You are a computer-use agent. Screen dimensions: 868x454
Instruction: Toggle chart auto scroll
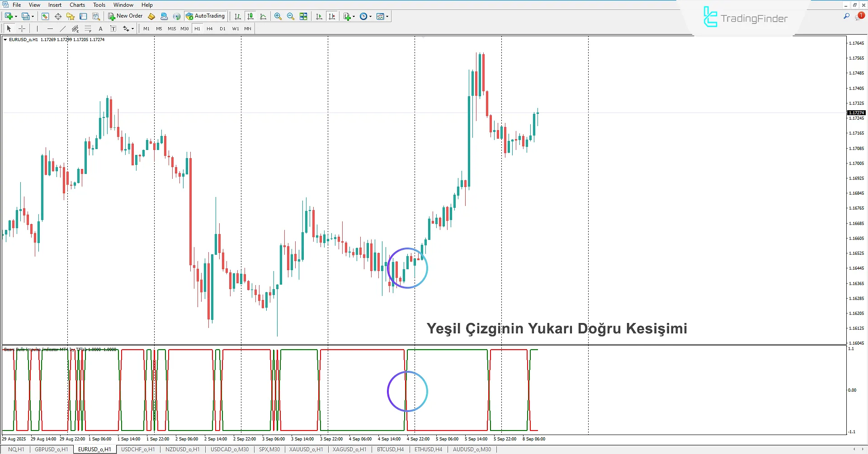coord(319,16)
